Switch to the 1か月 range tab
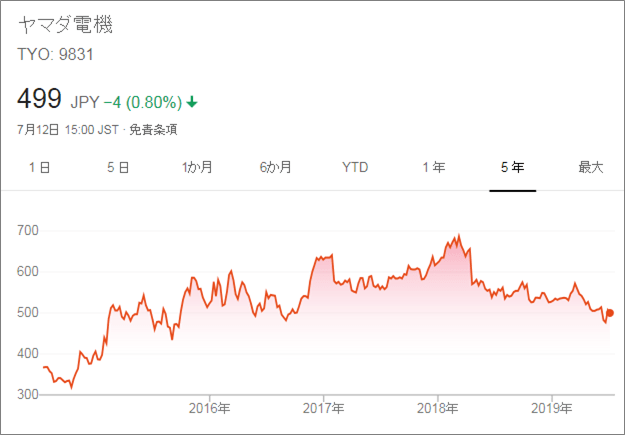This screenshot has width=625, height=435. point(197,167)
